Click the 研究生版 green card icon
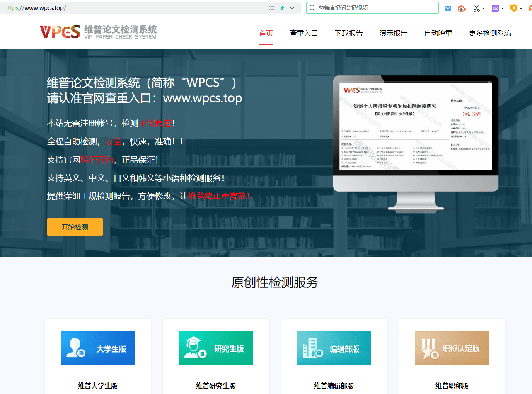This screenshot has height=394, width=532. [216, 348]
